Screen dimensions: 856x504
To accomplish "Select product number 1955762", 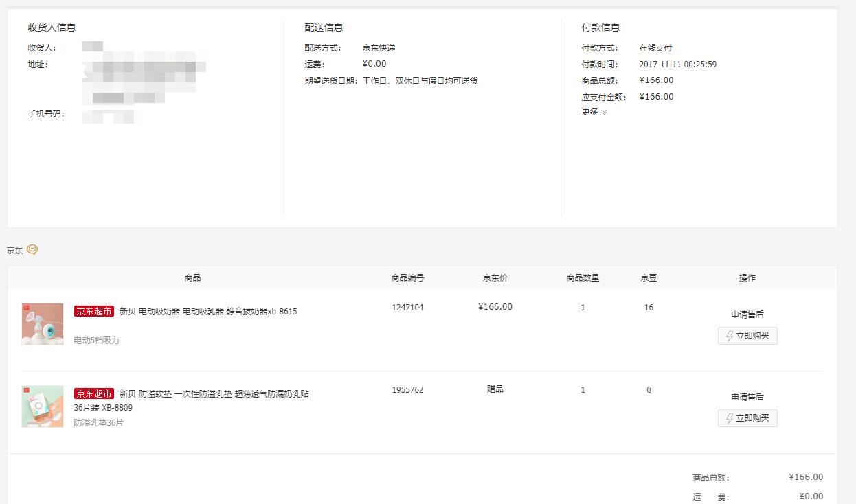I will coord(407,390).
